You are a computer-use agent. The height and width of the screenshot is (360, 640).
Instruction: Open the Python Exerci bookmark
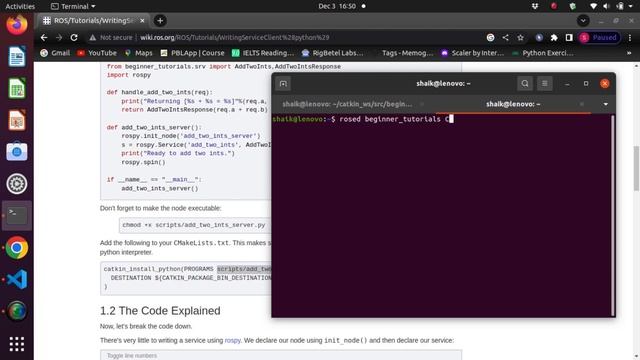click(x=543, y=53)
